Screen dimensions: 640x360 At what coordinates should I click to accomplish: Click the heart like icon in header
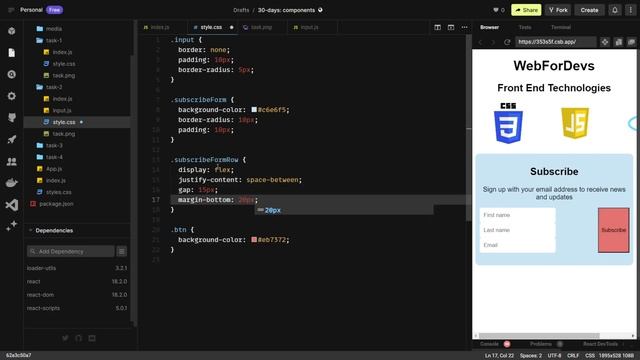point(496,10)
